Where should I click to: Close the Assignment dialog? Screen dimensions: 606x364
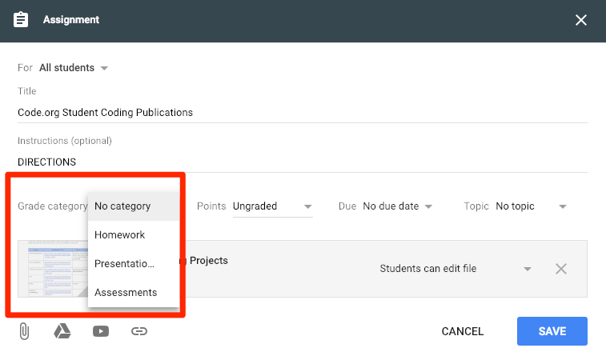pos(581,20)
